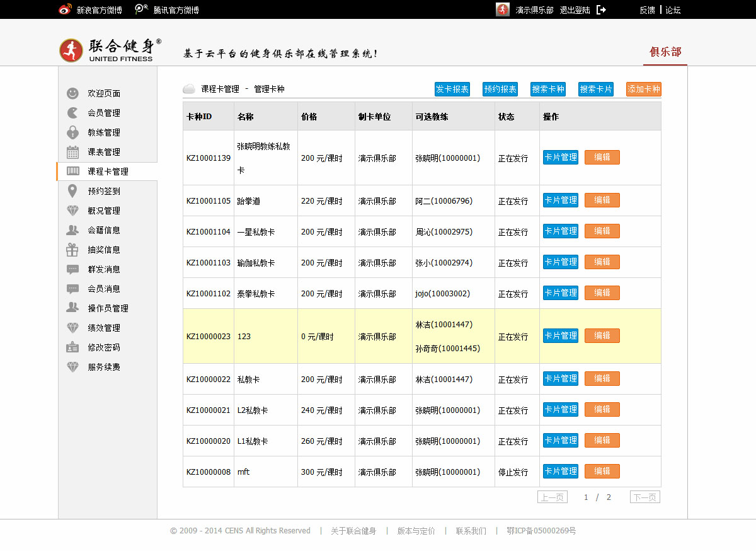Select 修改密码 from the sidebar menu
Viewport: 756px width, 551px height.
pyautogui.click(x=104, y=347)
